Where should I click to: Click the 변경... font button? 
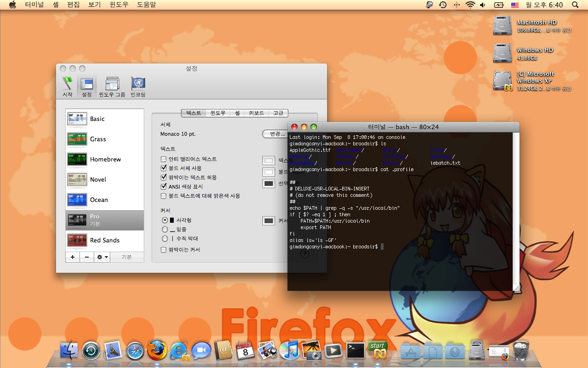pos(275,134)
